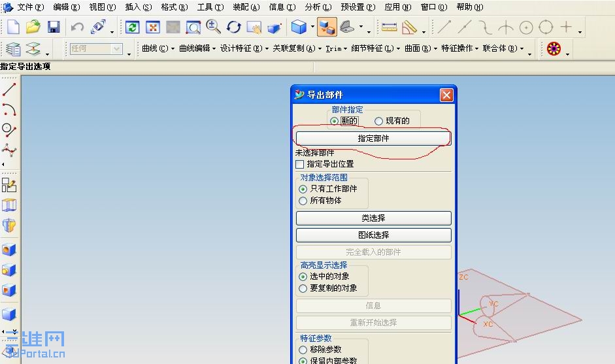Click the layer settings stack icon
This screenshot has height=364, width=615.
pyautogui.click(x=13, y=48)
